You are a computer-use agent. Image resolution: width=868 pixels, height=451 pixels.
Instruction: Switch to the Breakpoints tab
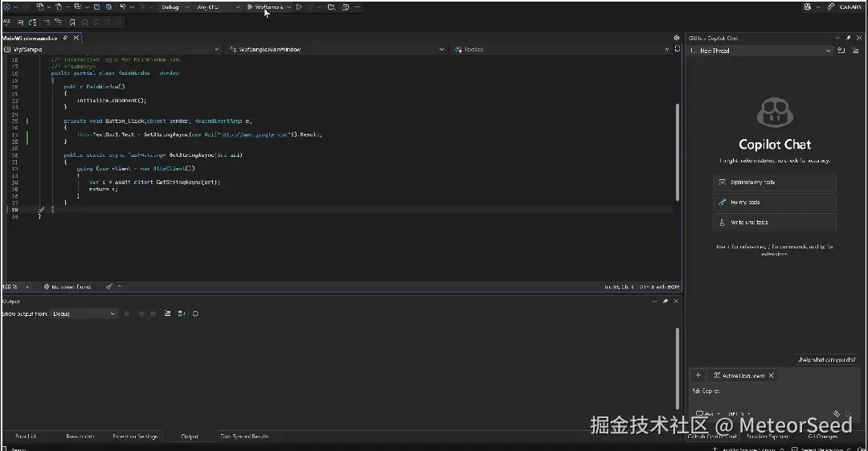[x=80, y=437]
